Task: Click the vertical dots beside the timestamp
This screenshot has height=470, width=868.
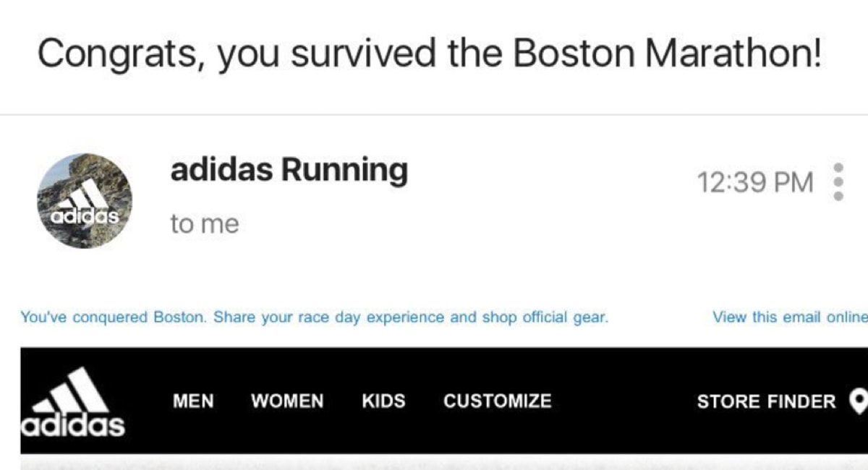Action: (838, 182)
